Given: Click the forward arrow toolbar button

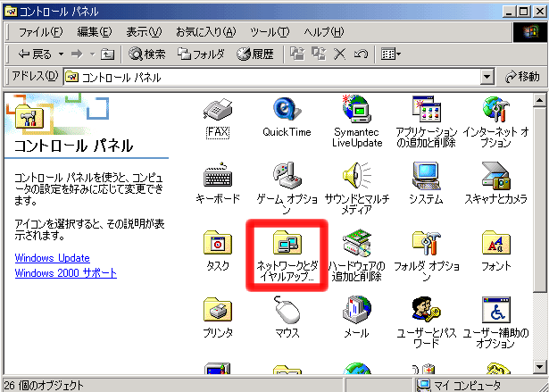Looking at the screenshot, I should 77,54.
